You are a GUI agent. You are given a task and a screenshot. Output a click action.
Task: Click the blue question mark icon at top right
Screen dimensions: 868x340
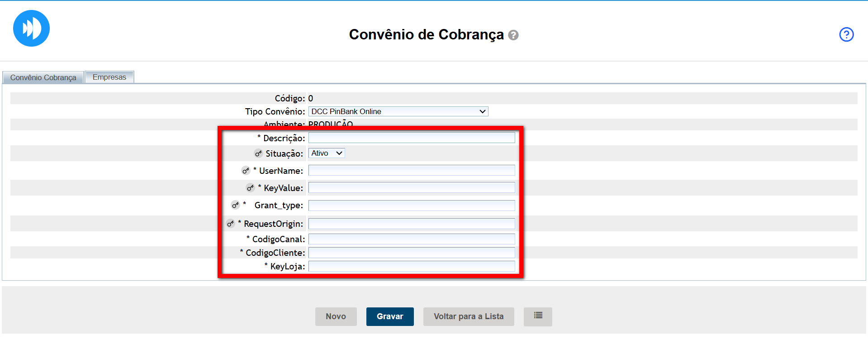pyautogui.click(x=846, y=34)
